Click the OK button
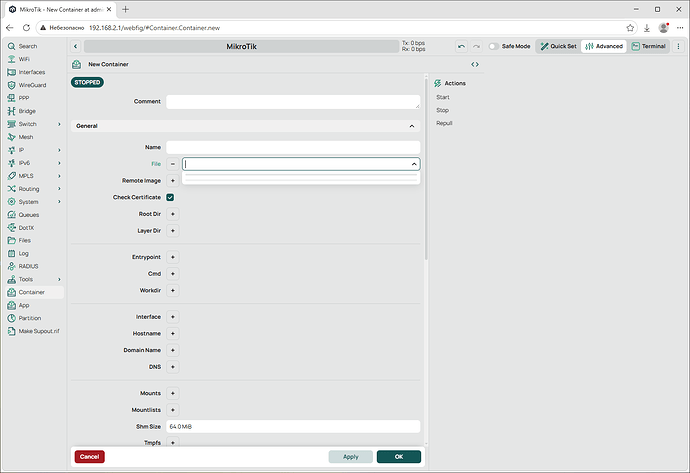The height and width of the screenshot is (473, 690). click(399, 457)
